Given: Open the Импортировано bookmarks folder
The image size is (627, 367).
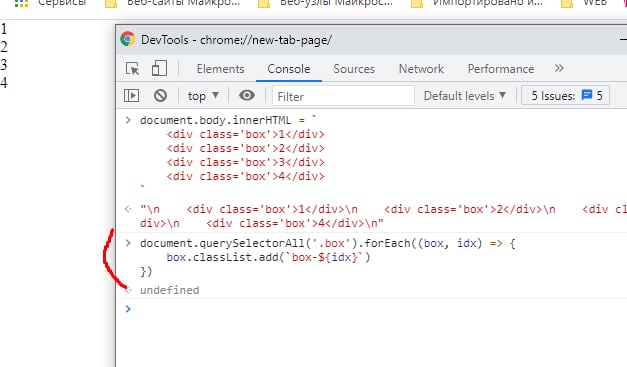Looking at the screenshot, I should [477, 3].
